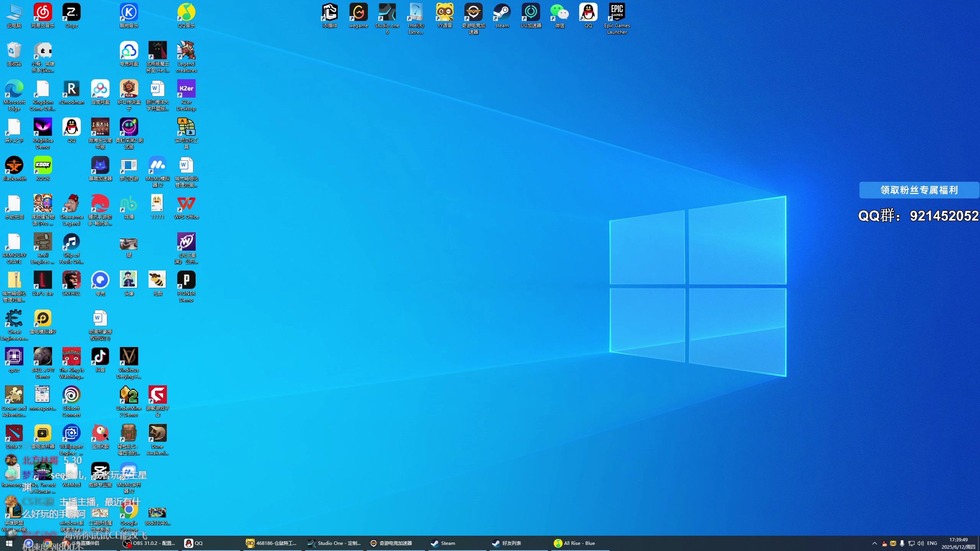Open the 网易云音乐 icon
This screenshot has height=551, width=980.
point(42,16)
